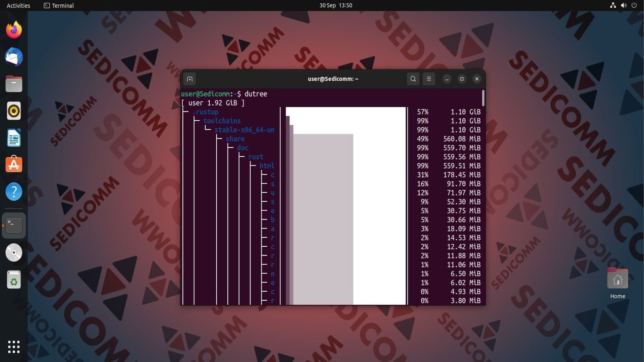
Task: Open the Files manager in the dock
Action: tap(14, 84)
